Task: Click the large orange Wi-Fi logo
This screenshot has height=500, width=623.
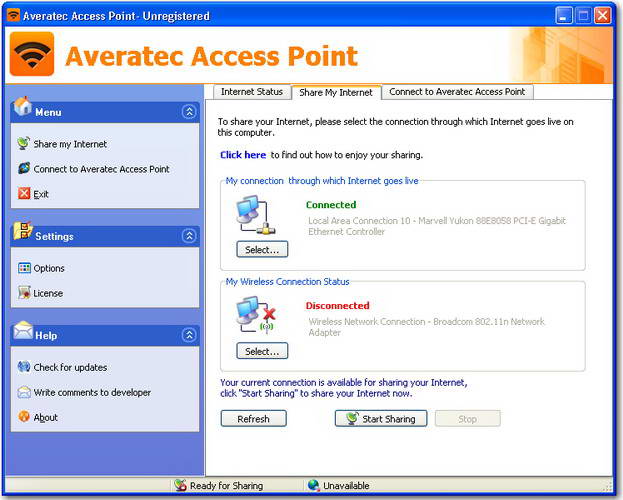Action: coord(32,54)
